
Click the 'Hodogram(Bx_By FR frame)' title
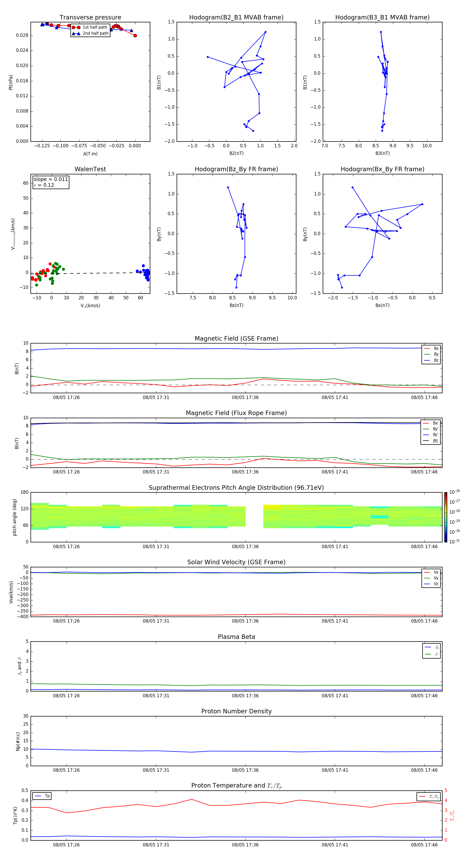382,169
